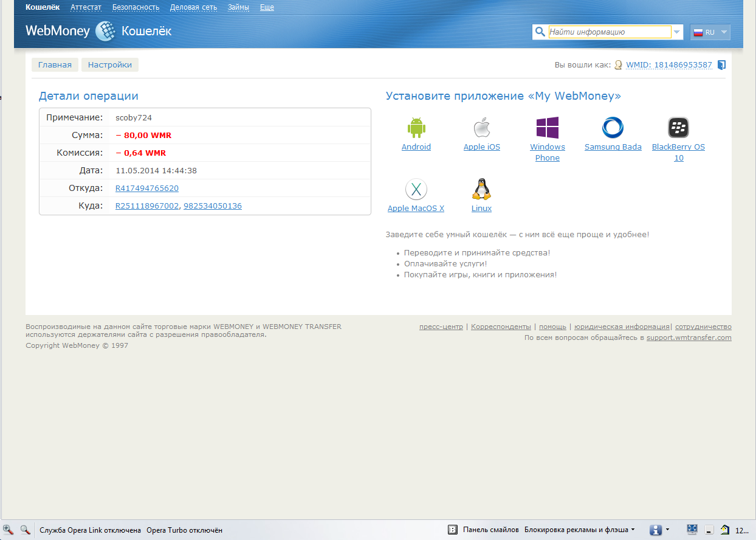Open the RU language dropdown
The height and width of the screenshot is (540, 756).
(x=710, y=32)
